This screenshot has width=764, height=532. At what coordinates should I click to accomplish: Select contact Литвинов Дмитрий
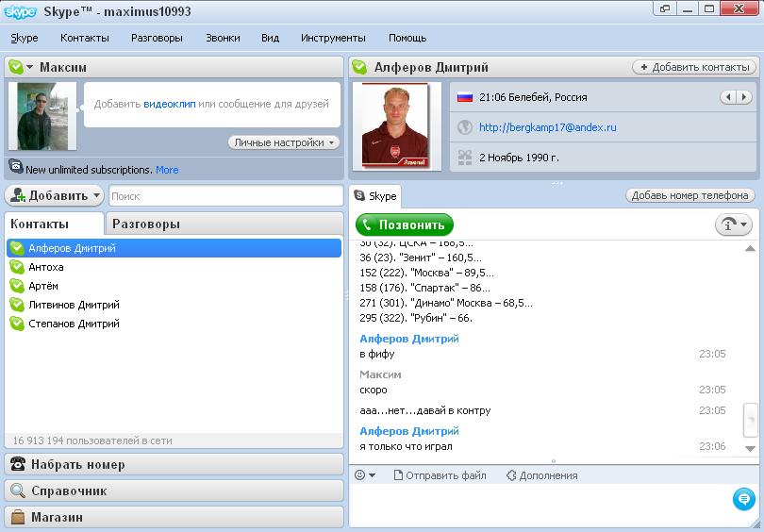pyautogui.click(x=174, y=305)
